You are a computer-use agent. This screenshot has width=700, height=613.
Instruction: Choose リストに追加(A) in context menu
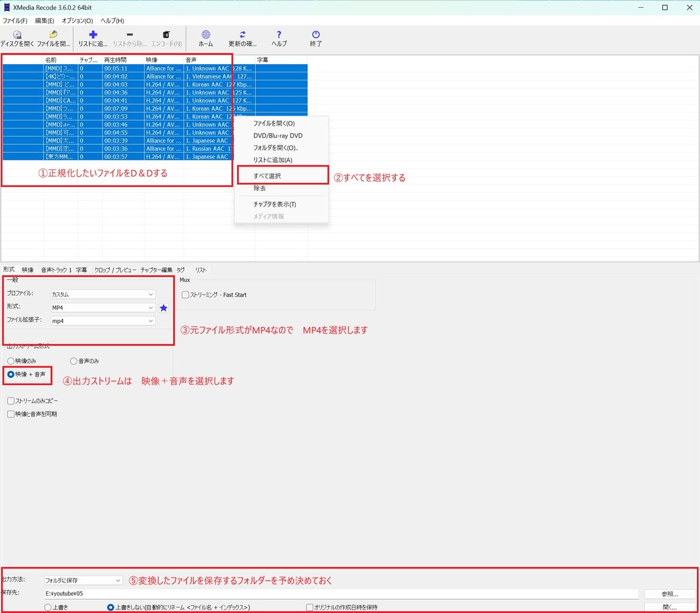[x=281, y=160]
